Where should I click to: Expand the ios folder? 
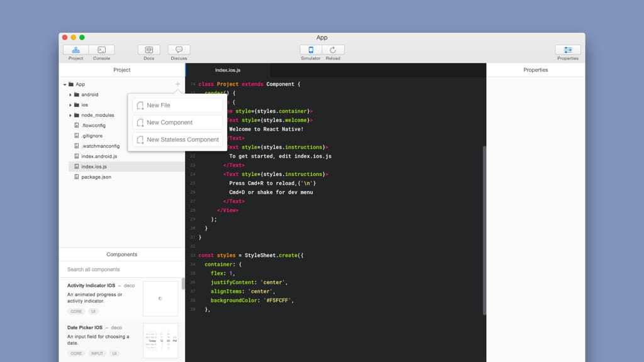click(x=70, y=105)
